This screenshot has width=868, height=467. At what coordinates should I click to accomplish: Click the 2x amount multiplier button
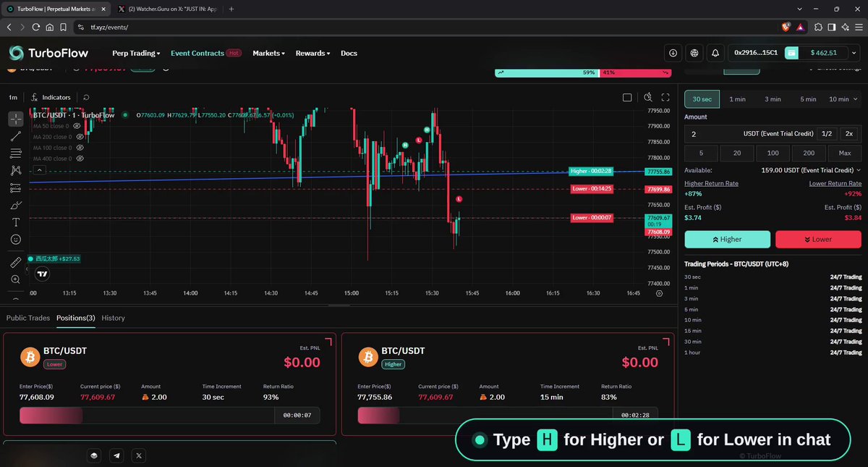point(850,134)
